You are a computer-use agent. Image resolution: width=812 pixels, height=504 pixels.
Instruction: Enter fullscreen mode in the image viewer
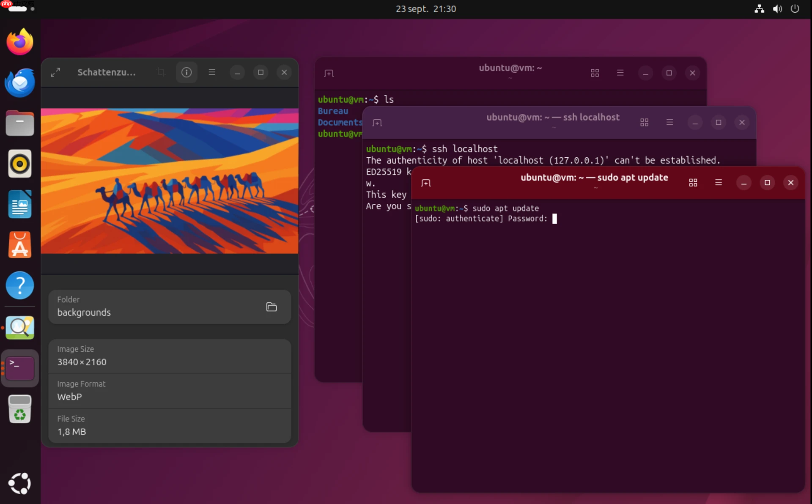(x=55, y=72)
